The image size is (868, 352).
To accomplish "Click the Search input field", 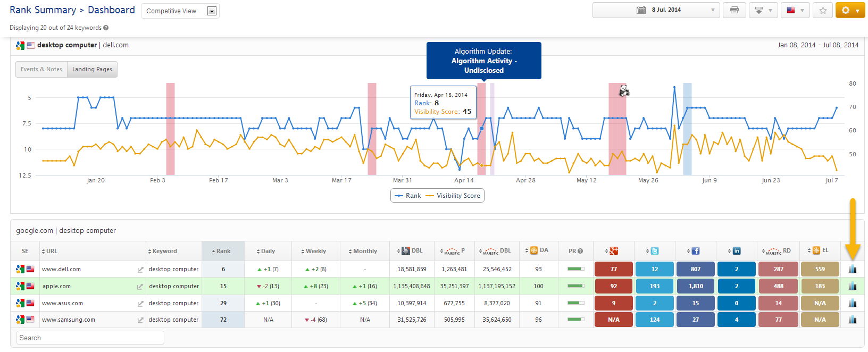I will pyautogui.click(x=89, y=338).
